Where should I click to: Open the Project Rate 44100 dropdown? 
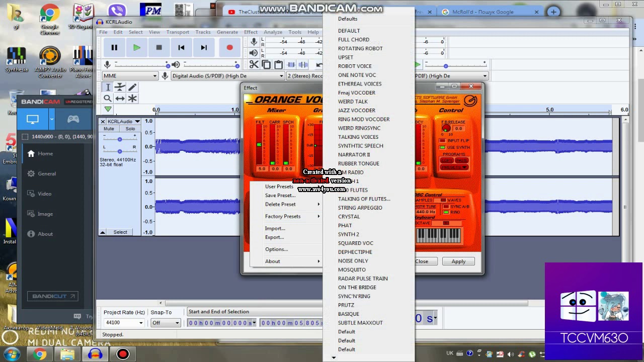click(124, 323)
